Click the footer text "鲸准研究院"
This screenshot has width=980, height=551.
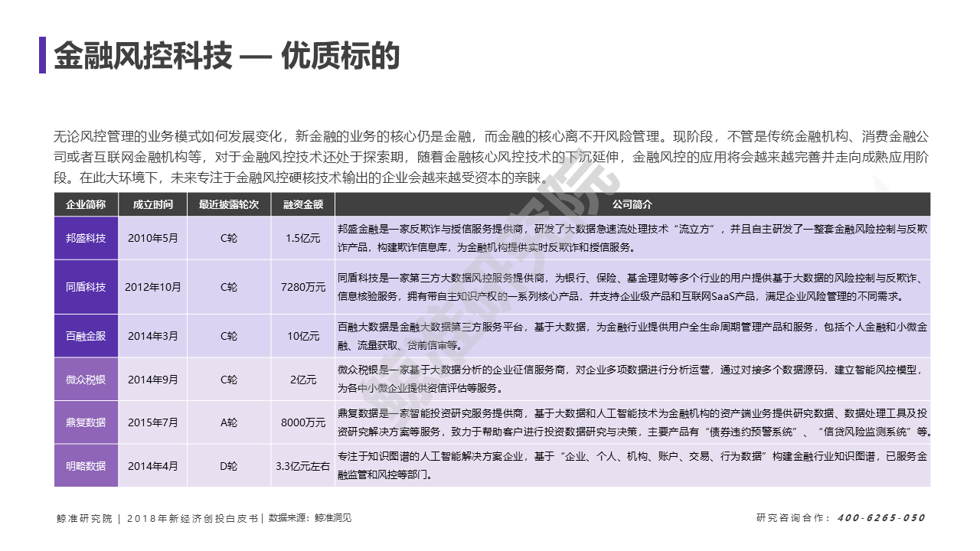click(x=84, y=518)
